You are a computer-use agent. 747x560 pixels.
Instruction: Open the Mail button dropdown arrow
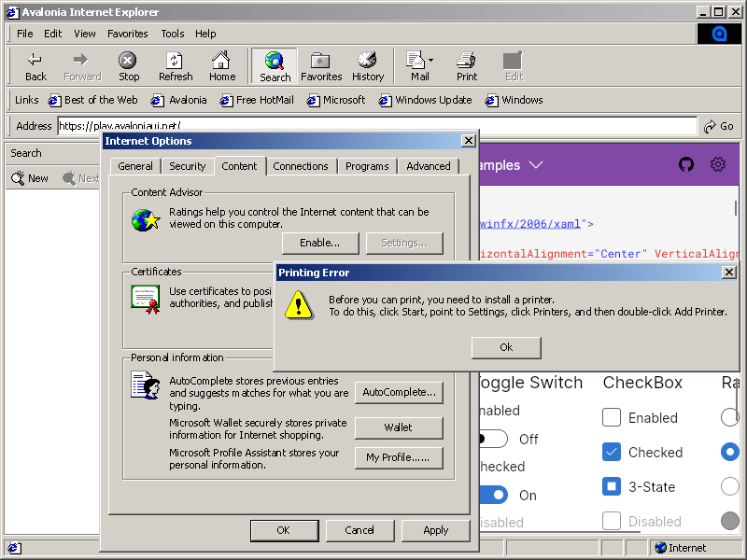click(x=430, y=60)
